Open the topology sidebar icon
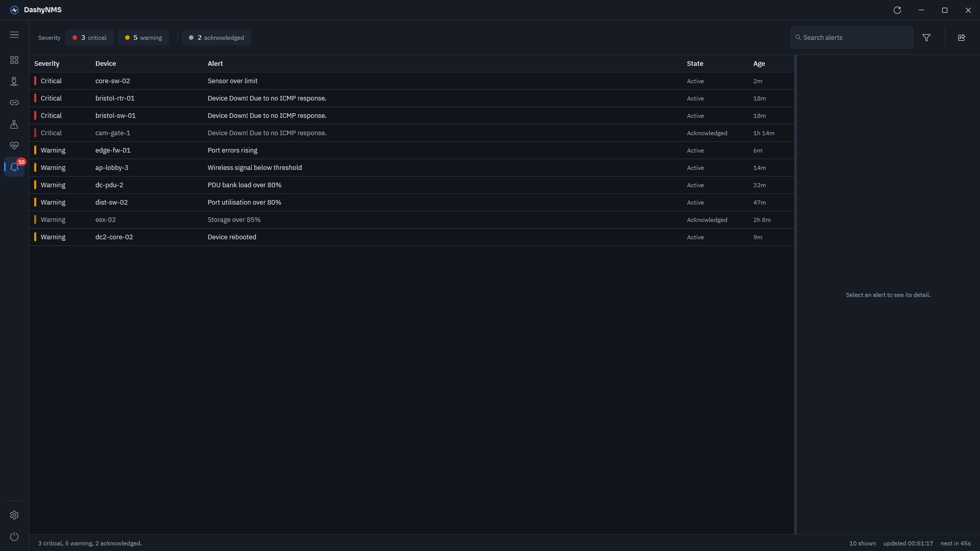 (14, 124)
